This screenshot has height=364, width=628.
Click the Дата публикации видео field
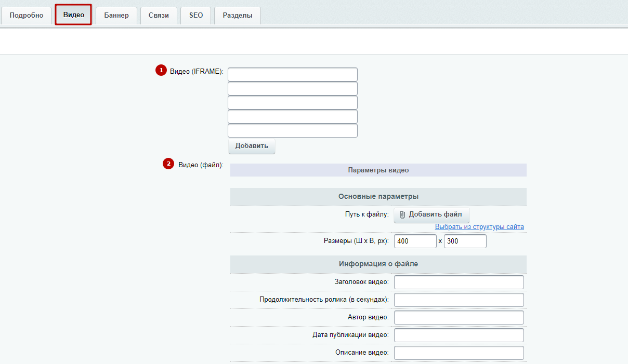[x=459, y=335]
